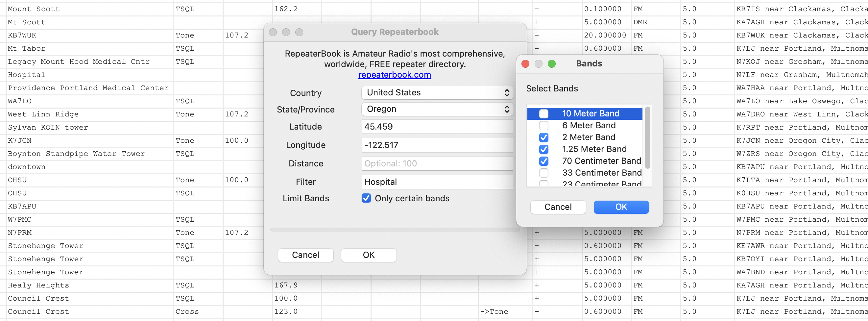The height and width of the screenshot is (321, 868).
Task: Select the 'N7PRM' name cell
Action: pos(90,233)
